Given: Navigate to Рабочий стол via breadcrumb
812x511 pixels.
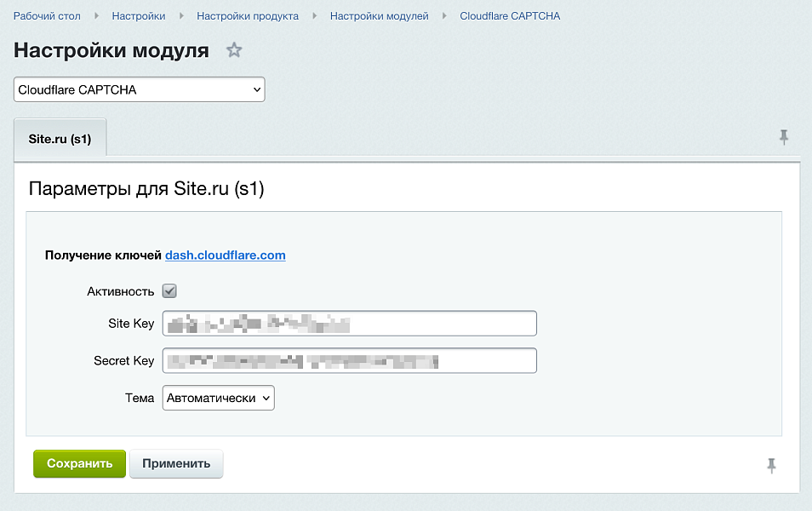Looking at the screenshot, I should pos(47,15).
